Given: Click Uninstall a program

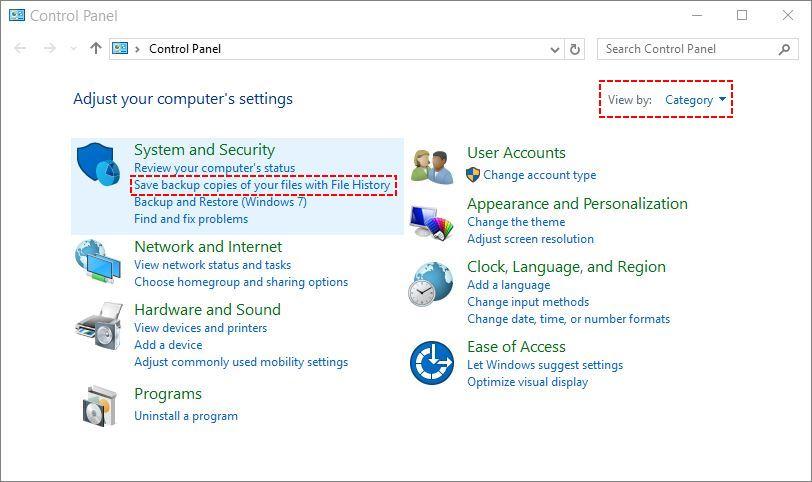Looking at the screenshot, I should point(186,416).
